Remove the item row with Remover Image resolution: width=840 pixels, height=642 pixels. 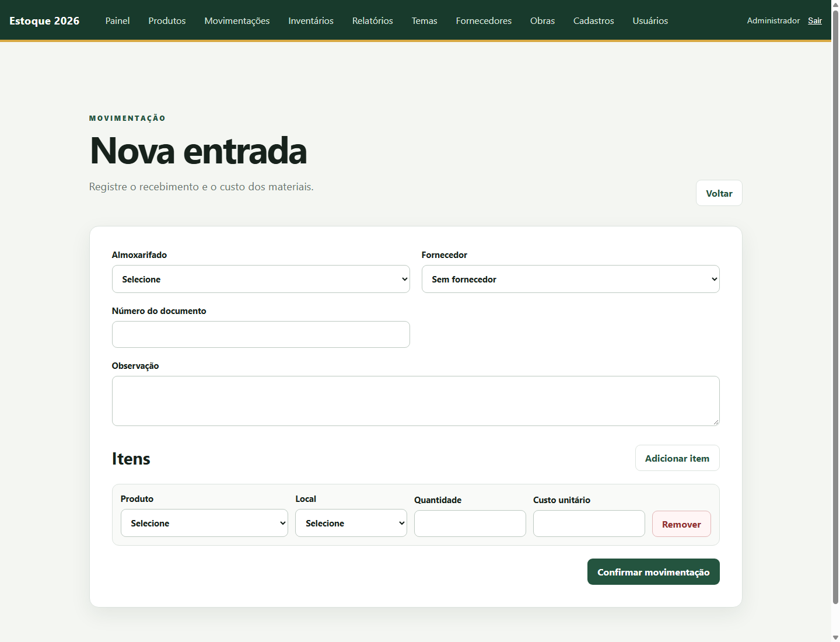pyautogui.click(x=681, y=524)
